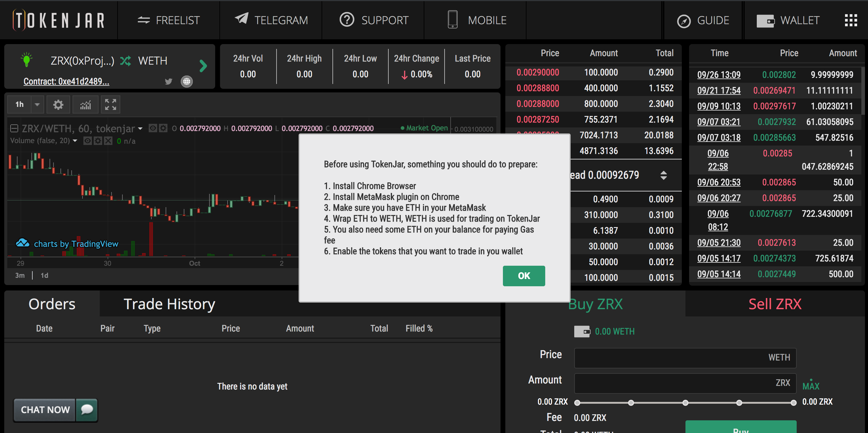Switch to the Orders tab

point(52,304)
